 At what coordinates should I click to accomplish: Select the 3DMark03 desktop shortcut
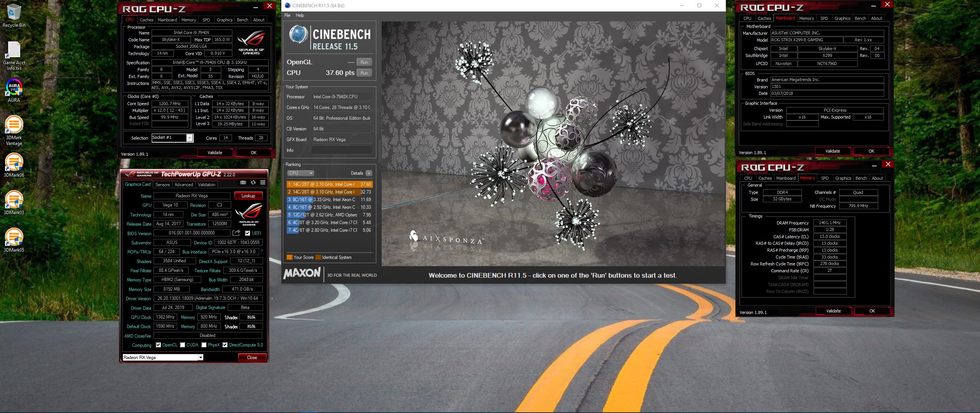point(14,203)
